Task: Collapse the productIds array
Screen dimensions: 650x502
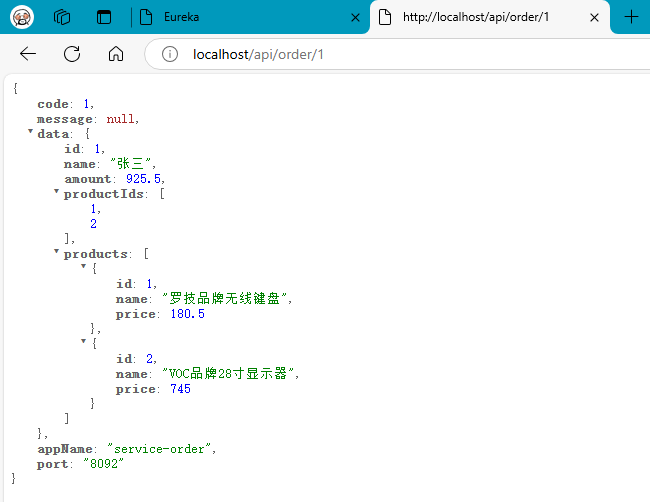Action: [x=56, y=192]
